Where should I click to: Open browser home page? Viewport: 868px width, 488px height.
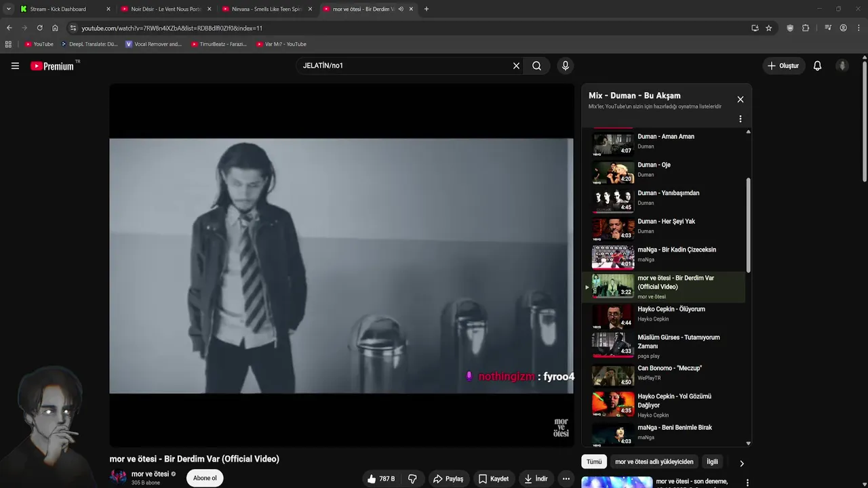55,28
